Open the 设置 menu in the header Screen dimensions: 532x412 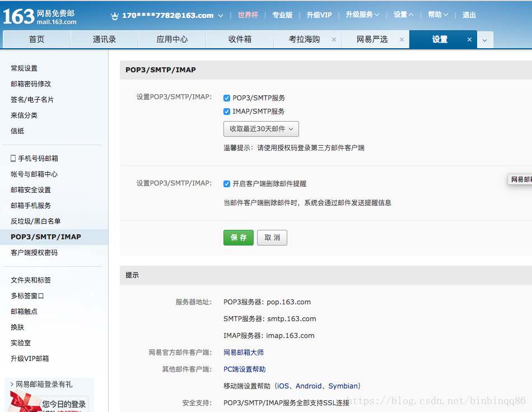click(403, 15)
